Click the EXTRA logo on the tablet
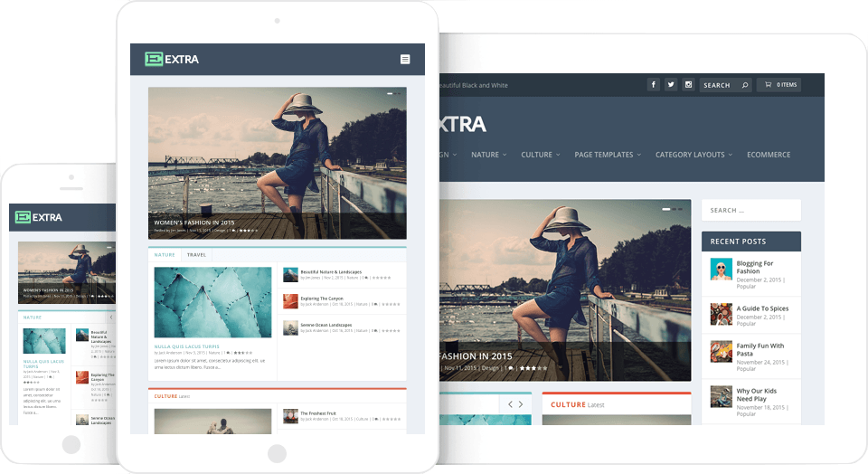Image resolution: width=868 pixels, height=474 pixels. pos(172,60)
